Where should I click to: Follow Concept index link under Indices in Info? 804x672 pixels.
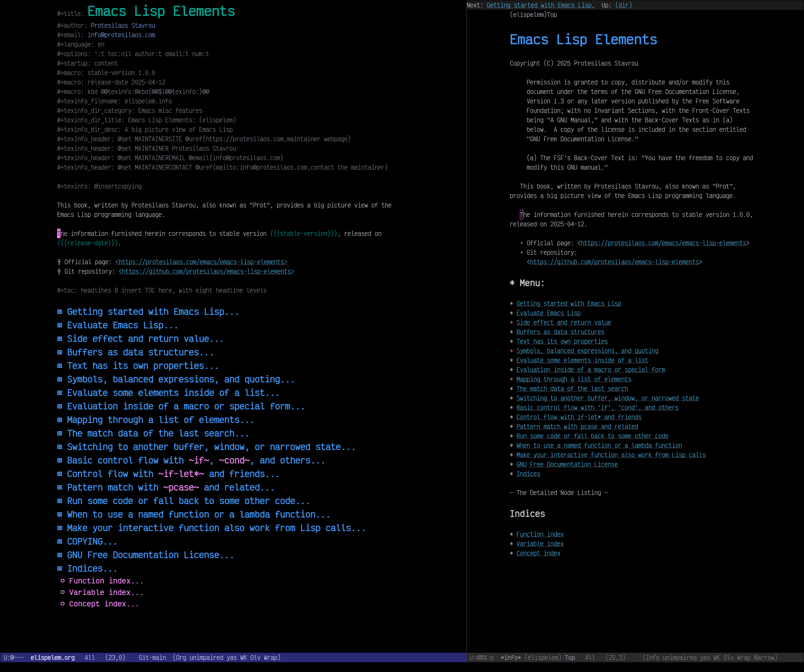(x=538, y=553)
